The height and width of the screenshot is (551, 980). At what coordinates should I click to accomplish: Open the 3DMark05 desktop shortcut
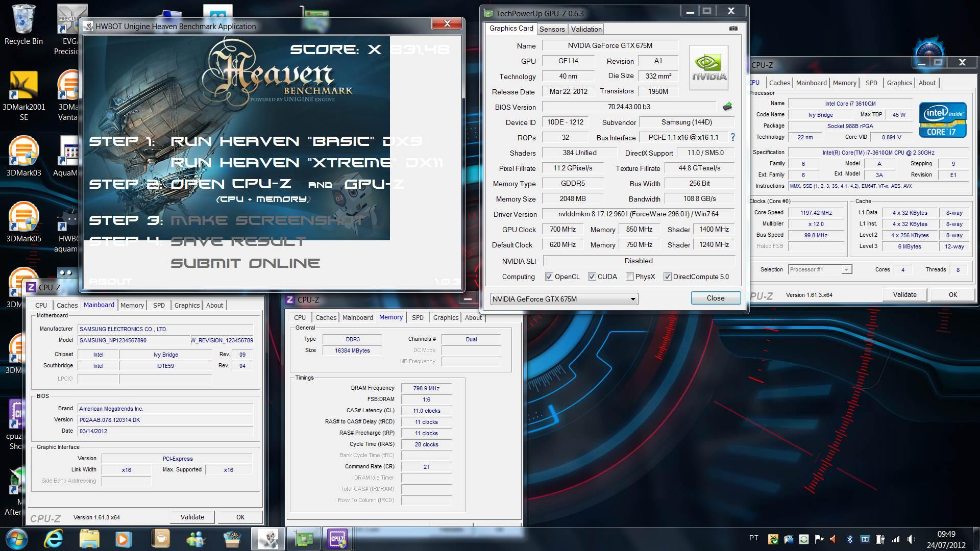23,222
